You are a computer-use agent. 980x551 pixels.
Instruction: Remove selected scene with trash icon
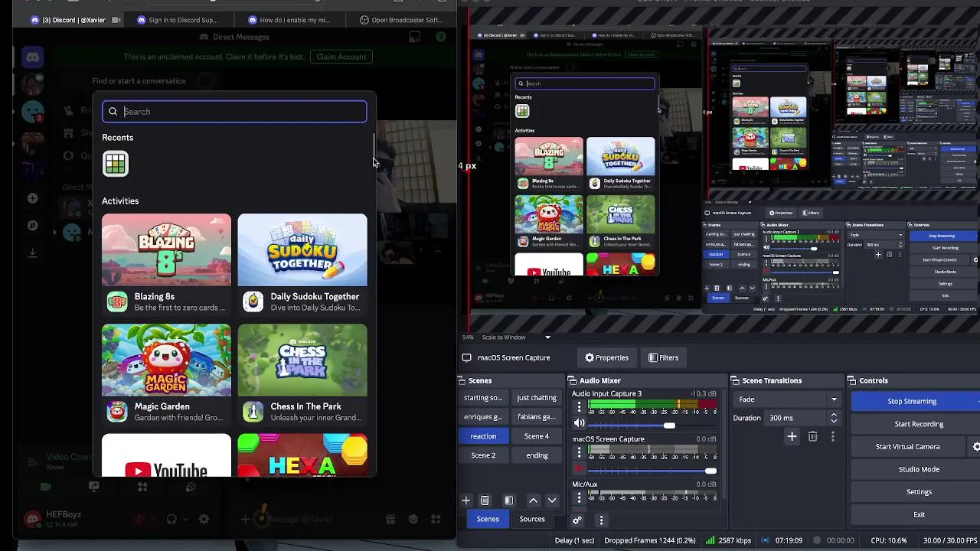(485, 500)
